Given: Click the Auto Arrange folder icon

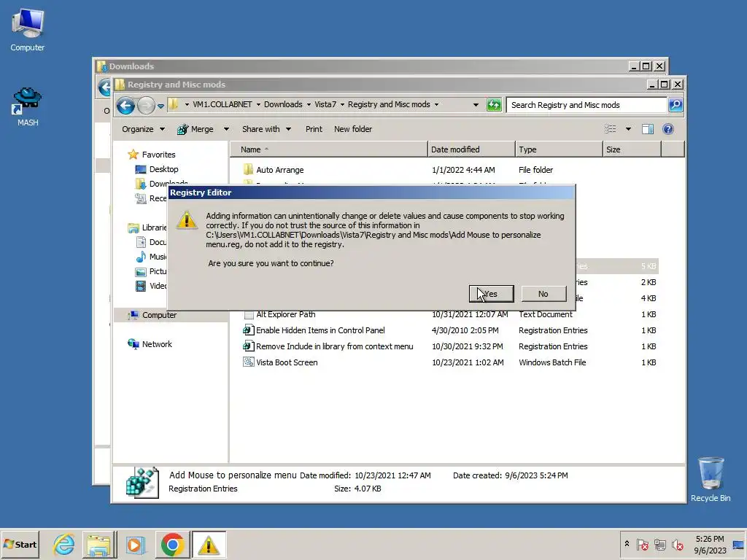Looking at the screenshot, I should 248,169.
